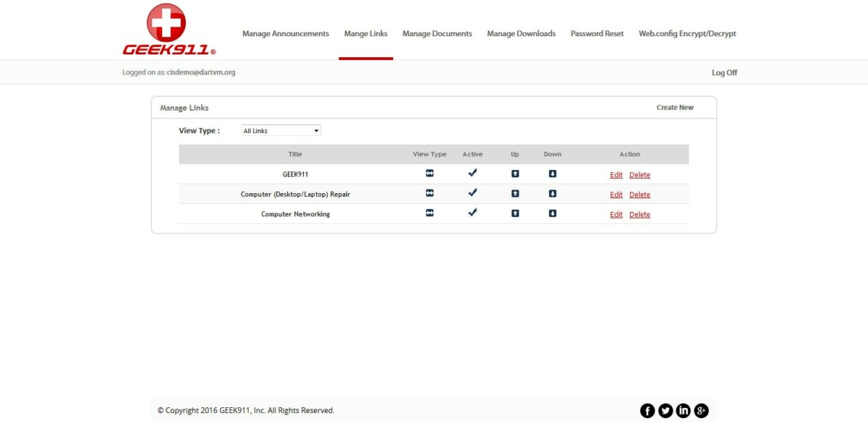Open the Manage Announcements section
The width and height of the screenshot is (868, 434).
[x=285, y=33]
